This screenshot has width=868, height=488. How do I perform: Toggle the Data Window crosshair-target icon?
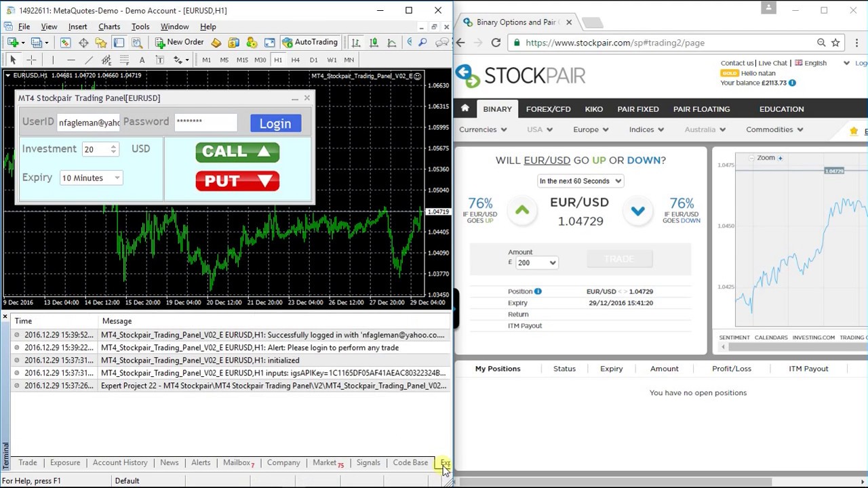[x=83, y=42]
